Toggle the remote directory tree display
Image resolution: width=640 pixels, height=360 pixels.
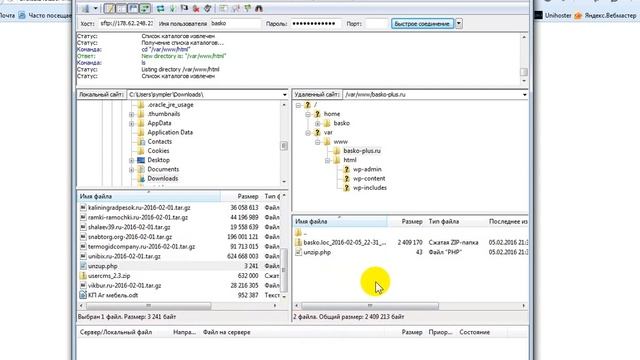pyautogui.click(x=133, y=8)
